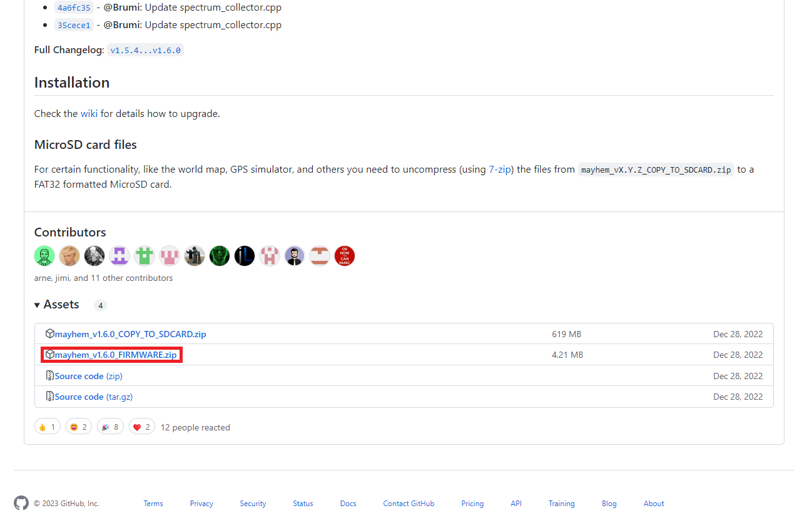This screenshot has height=518, width=812.
Task: Open the green pixel identicon contributor avatar
Action: (145, 256)
